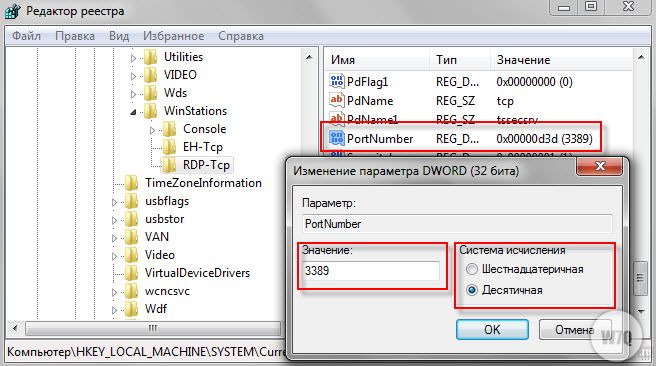Image resolution: width=656 pixels, height=366 pixels.
Task: Click the tree scrollbar left arrow
Action: point(15,328)
